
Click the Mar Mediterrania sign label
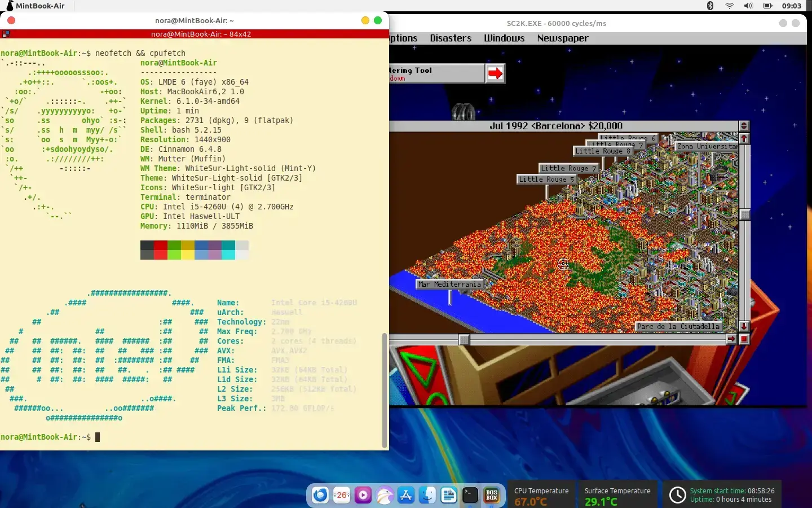[x=449, y=284]
